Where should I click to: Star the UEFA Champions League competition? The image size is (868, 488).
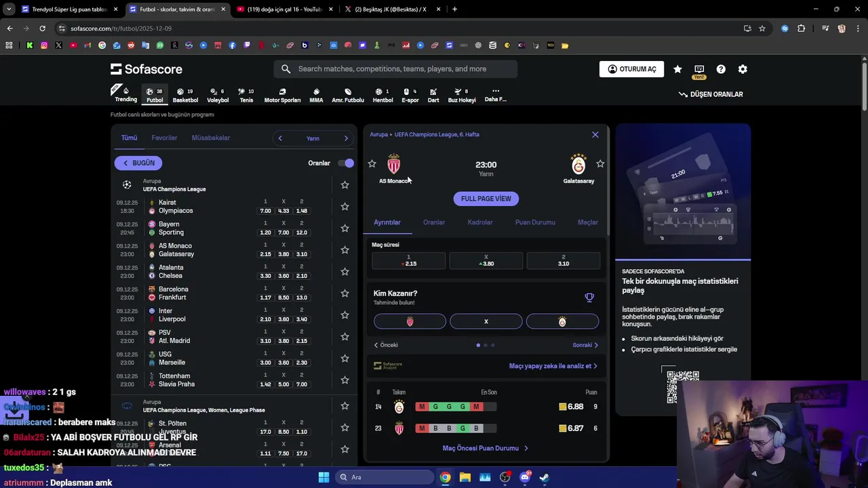pos(344,184)
